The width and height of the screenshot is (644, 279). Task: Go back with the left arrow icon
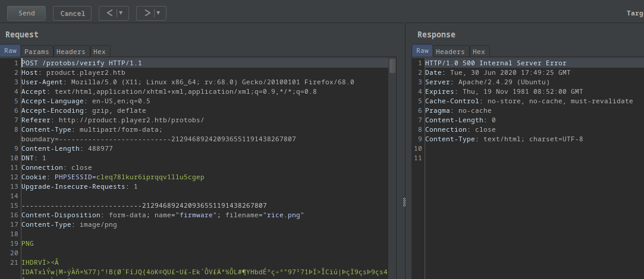pos(109,13)
